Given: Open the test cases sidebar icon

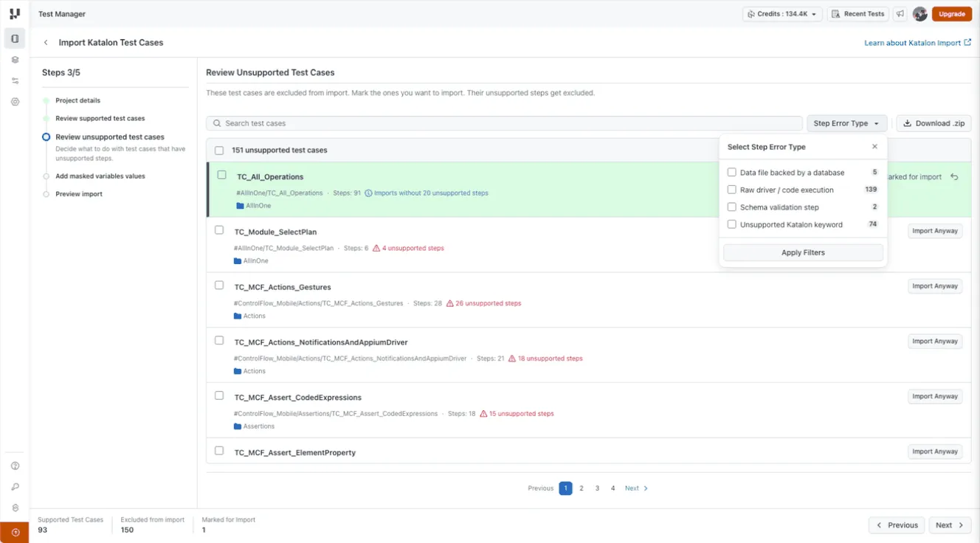Looking at the screenshot, I should 15,38.
